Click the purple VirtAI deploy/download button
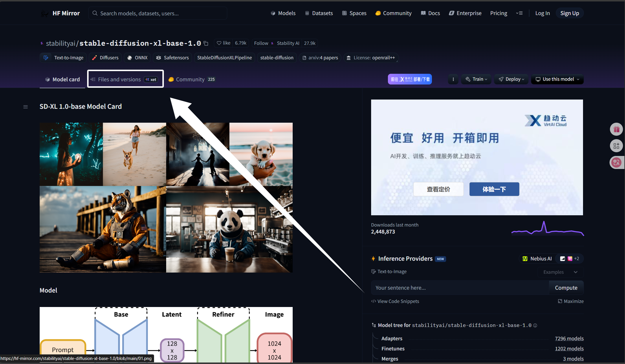Viewport: 625px width, 364px height. [410, 79]
